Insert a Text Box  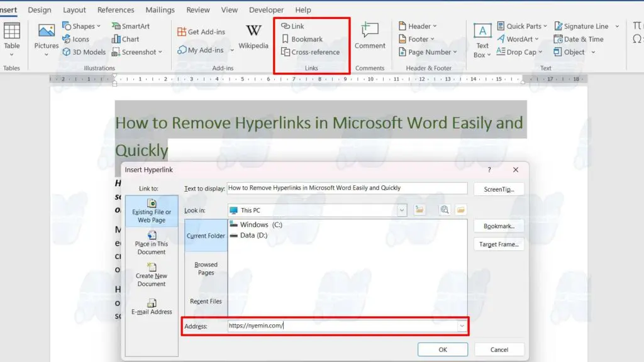coord(482,40)
